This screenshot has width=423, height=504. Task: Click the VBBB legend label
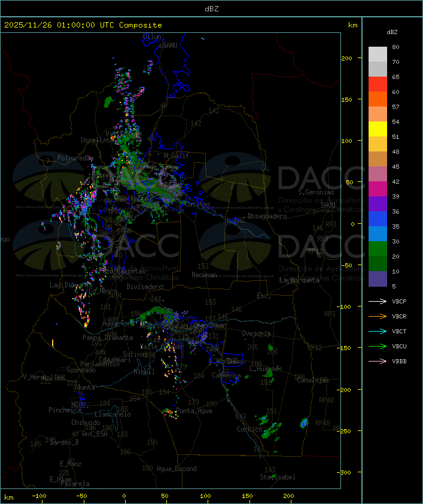click(x=399, y=362)
